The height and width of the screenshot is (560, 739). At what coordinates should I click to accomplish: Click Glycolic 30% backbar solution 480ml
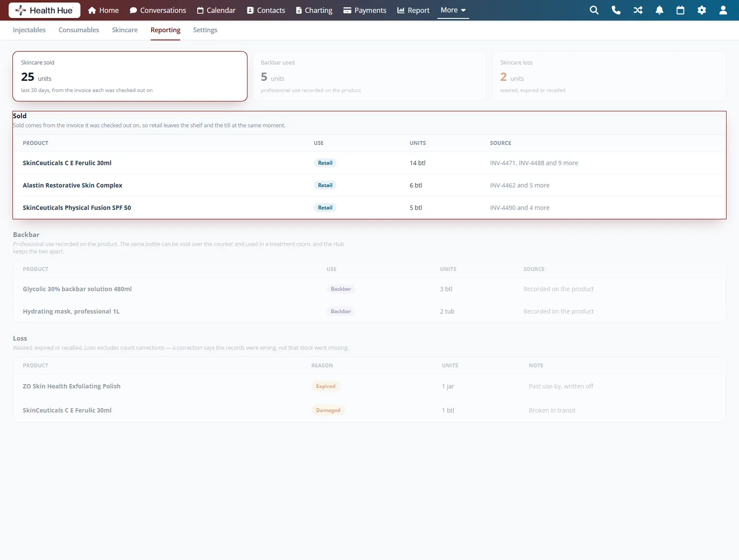77,289
